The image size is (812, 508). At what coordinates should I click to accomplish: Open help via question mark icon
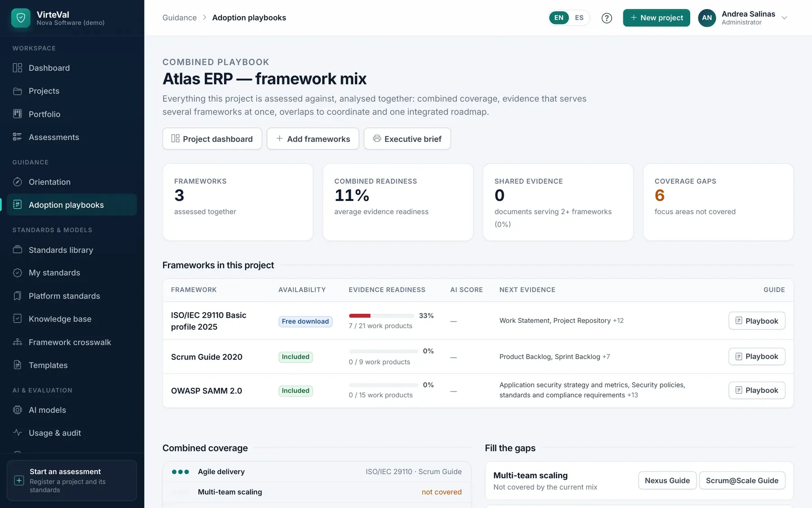607,18
